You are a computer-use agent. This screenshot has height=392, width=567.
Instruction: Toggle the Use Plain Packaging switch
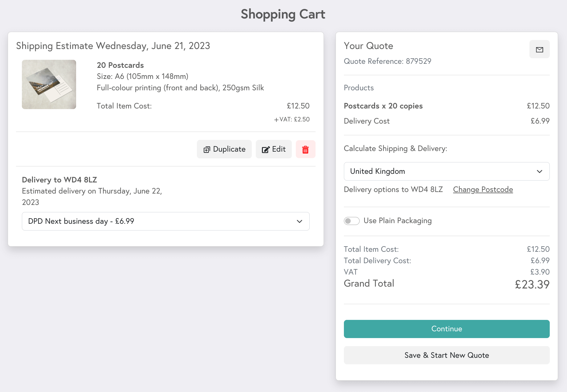351,221
